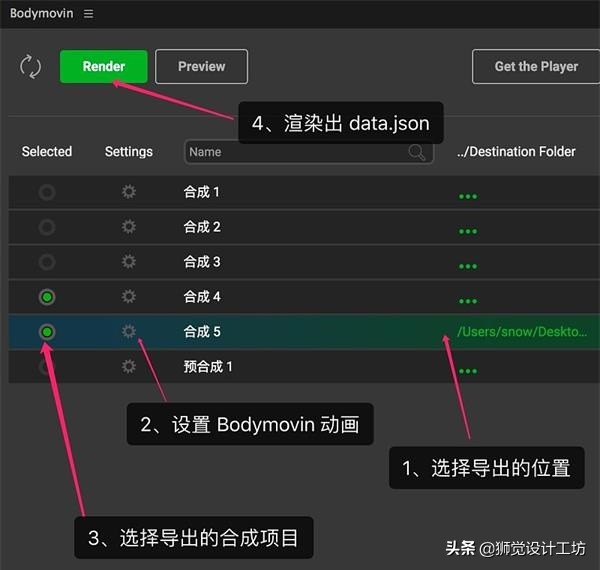The image size is (600, 570).
Task: Choose destination folder dots for 预合成 1
Action: click(468, 371)
